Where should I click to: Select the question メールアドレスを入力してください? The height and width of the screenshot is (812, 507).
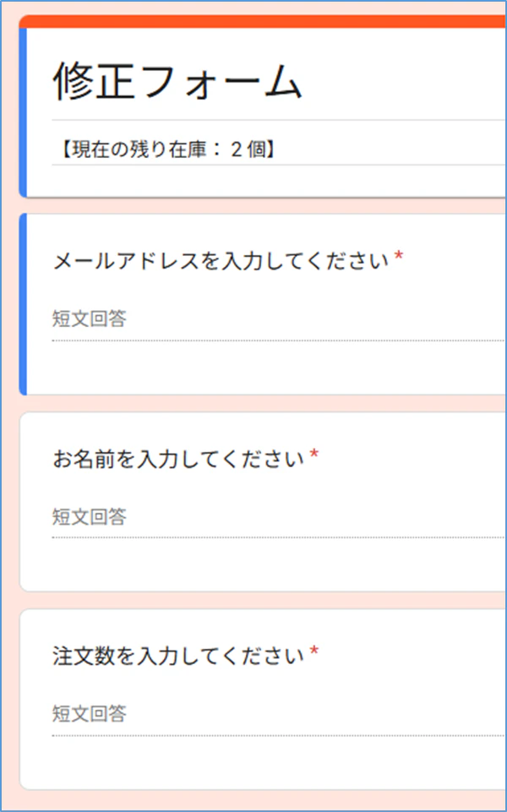[221, 262]
